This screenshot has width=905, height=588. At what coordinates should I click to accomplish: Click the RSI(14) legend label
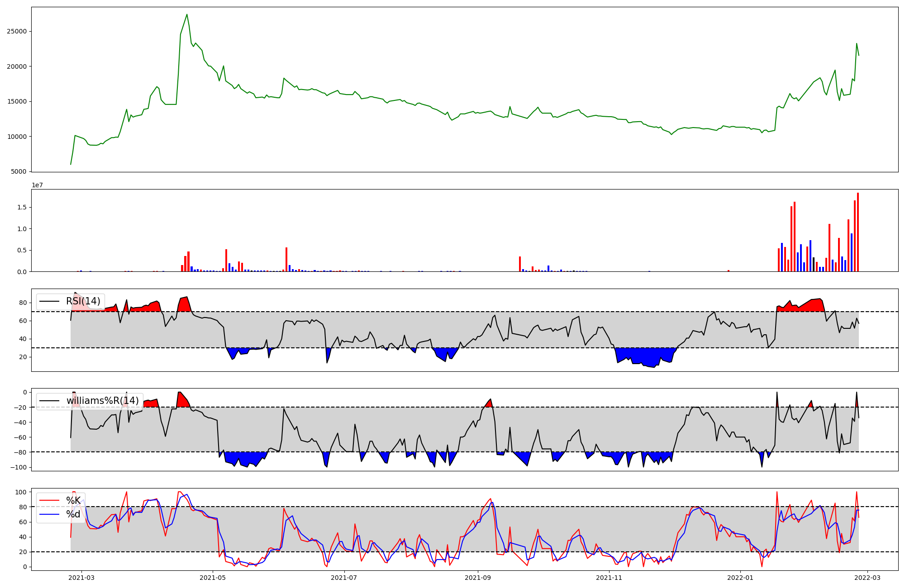coord(83,301)
